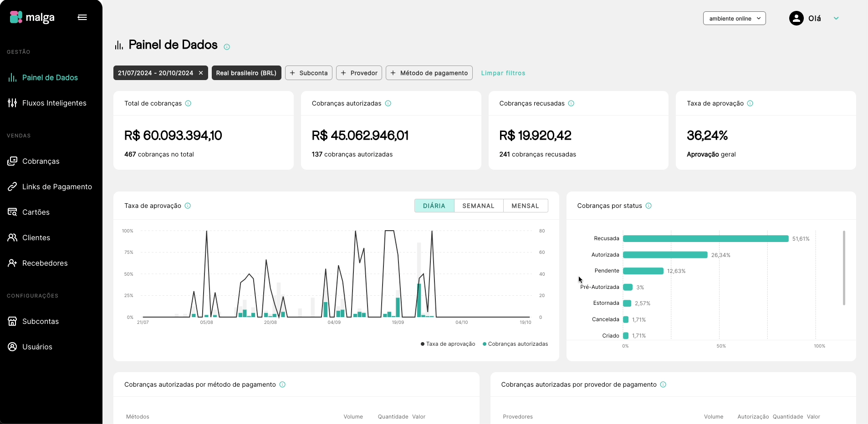Image resolution: width=868 pixels, height=424 pixels.
Task: Click the Limpar filtros link
Action: (503, 73)
